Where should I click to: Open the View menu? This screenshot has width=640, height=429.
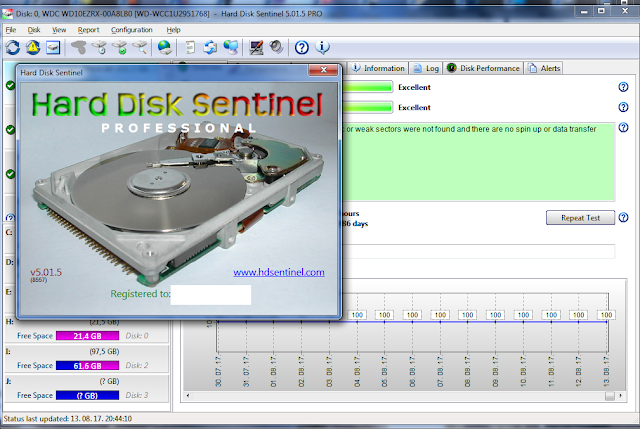point(59,30)
